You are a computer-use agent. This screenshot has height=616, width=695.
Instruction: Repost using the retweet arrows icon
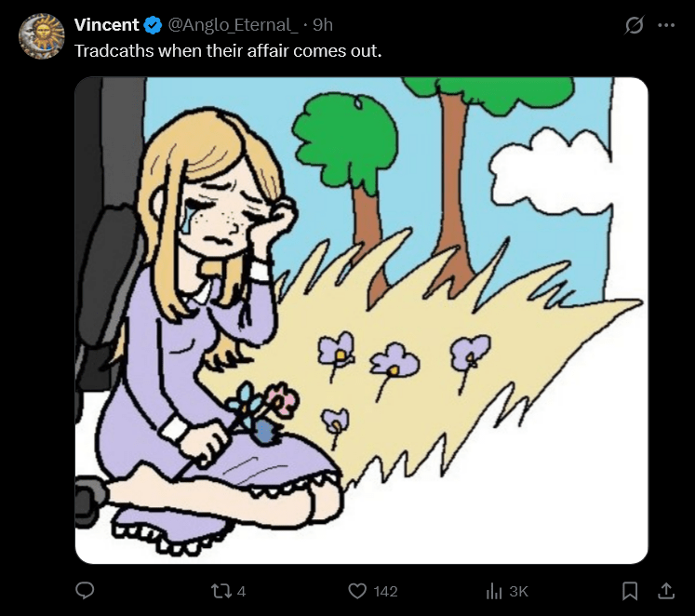click(221, 591)
